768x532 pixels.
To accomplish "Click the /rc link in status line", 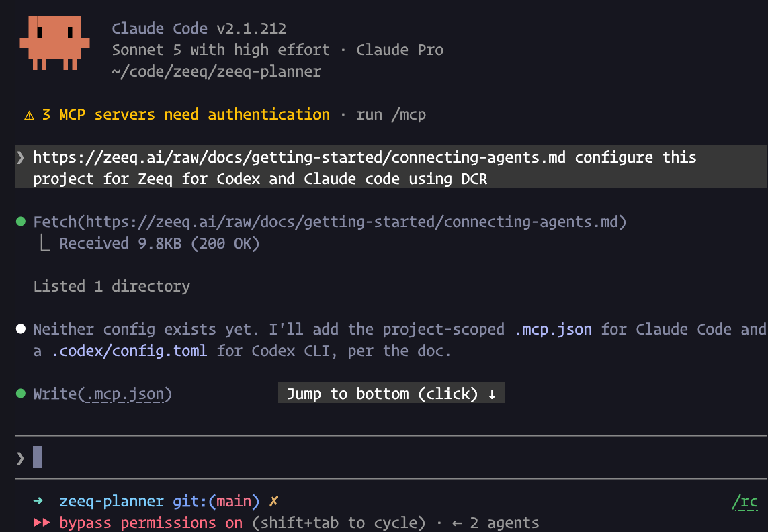I will click(744, 502).
